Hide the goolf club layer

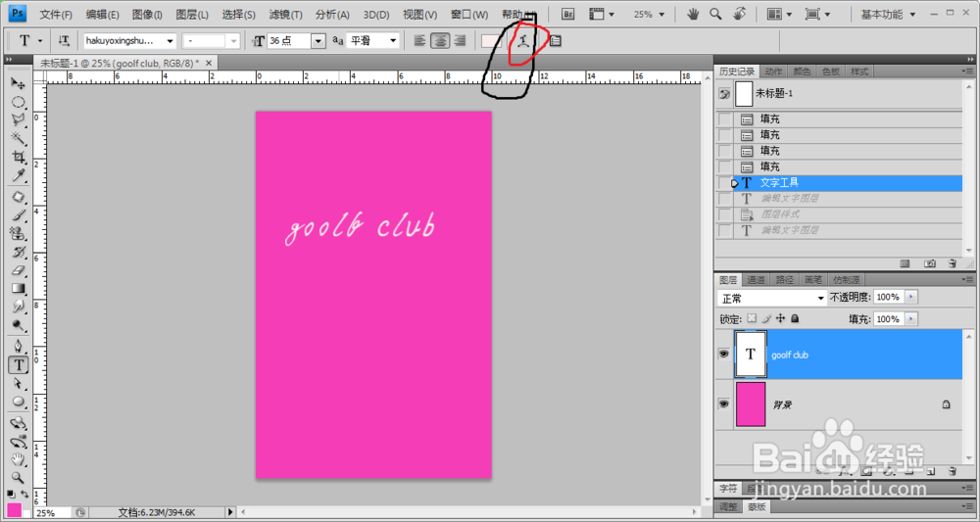click(x=724, y=354)
